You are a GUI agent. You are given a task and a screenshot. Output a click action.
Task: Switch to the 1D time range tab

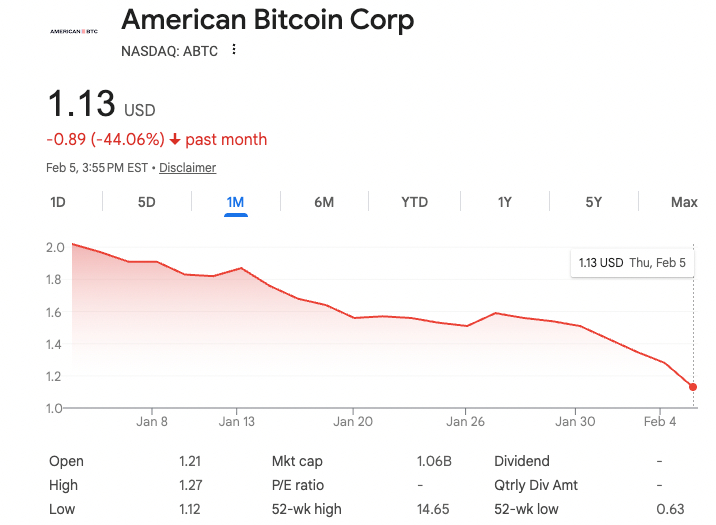(x=58, y=202)
